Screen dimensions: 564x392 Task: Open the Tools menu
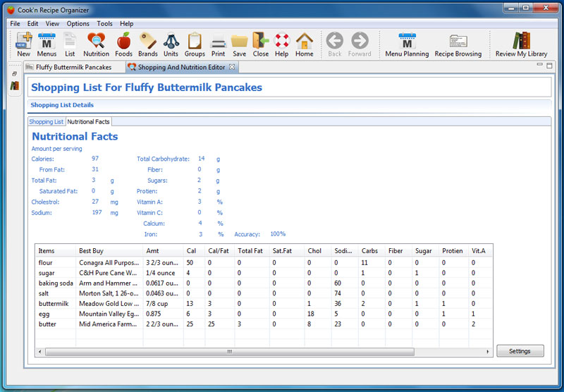(x=104, y=24)
